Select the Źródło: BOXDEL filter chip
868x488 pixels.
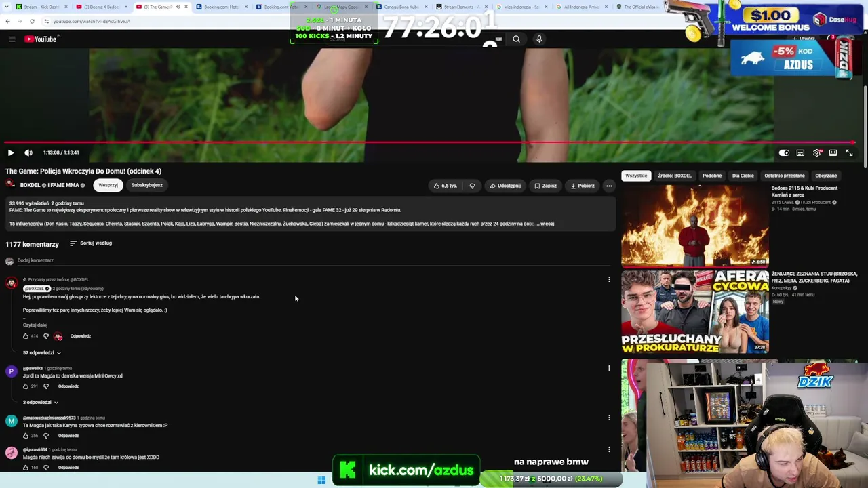(675, 176)
